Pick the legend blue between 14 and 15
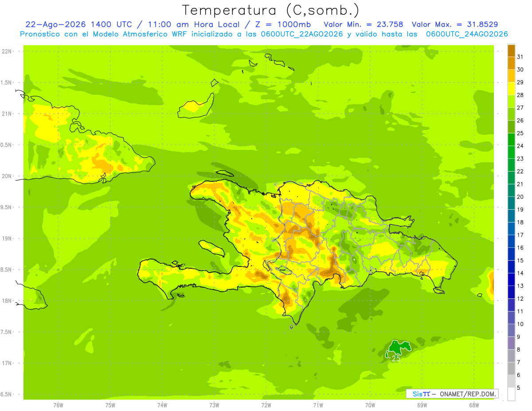Screen dimensions: 532x411 [x=511, y=267]
